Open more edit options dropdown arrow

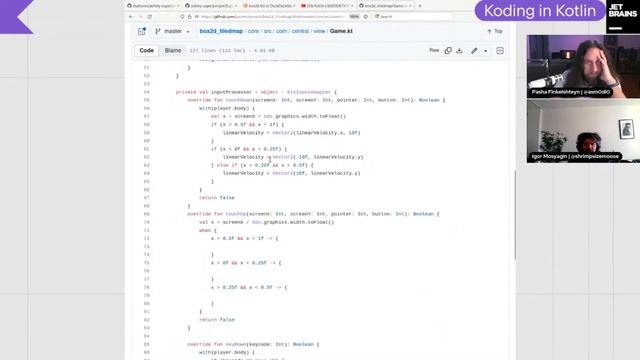click(485, 51)
